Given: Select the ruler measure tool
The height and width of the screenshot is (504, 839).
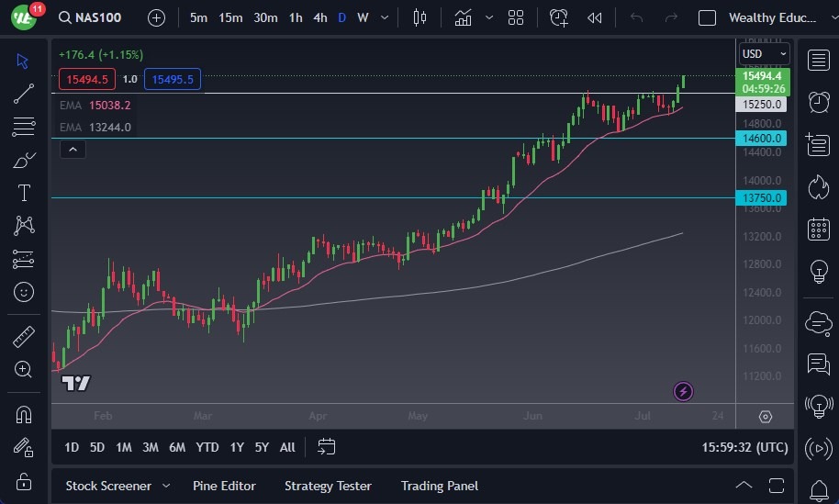Looking at the screenshot, I should pos(24,337).
